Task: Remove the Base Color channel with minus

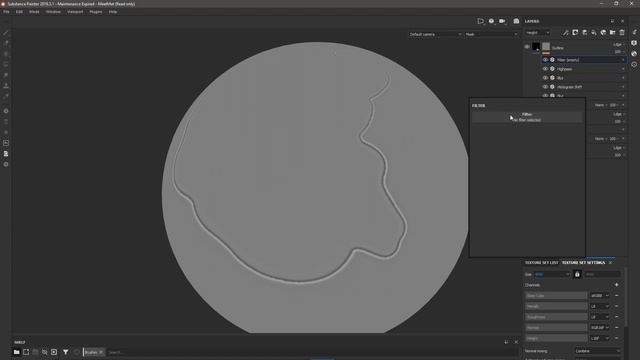Action: pyautogui.click(x=616, y=296)
